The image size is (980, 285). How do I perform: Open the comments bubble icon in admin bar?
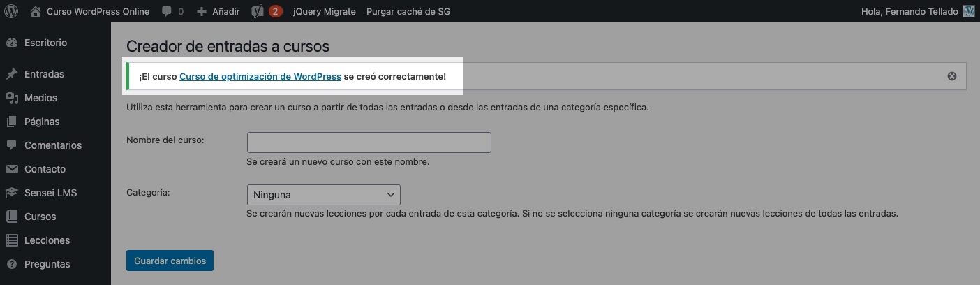(x=167, y=11)
